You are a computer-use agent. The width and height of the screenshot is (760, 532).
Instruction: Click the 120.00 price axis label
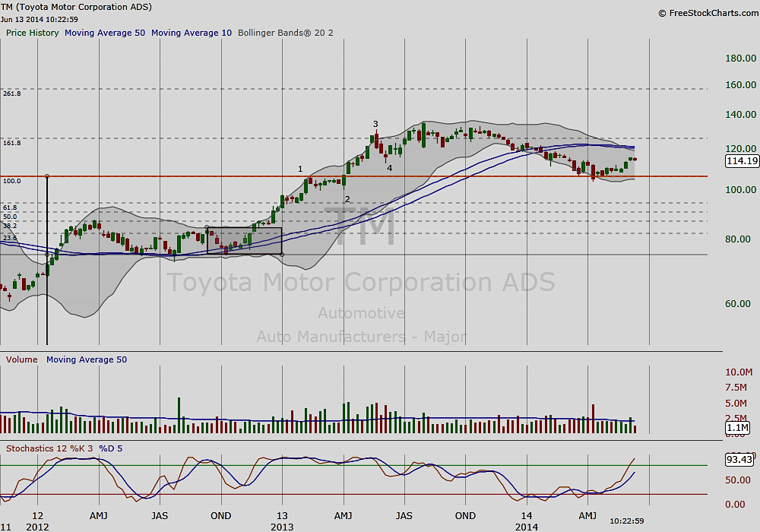click(x=740, y=149)
